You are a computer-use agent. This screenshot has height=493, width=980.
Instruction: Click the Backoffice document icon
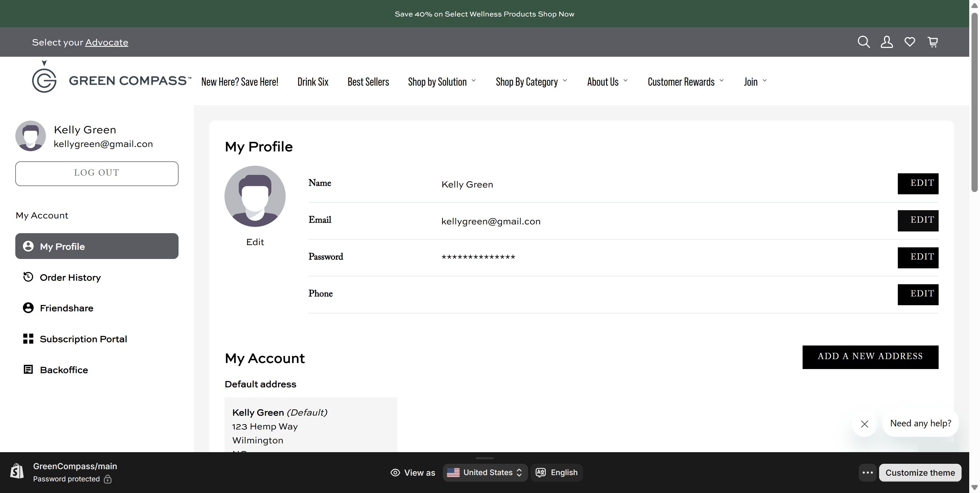pos(28,369)
